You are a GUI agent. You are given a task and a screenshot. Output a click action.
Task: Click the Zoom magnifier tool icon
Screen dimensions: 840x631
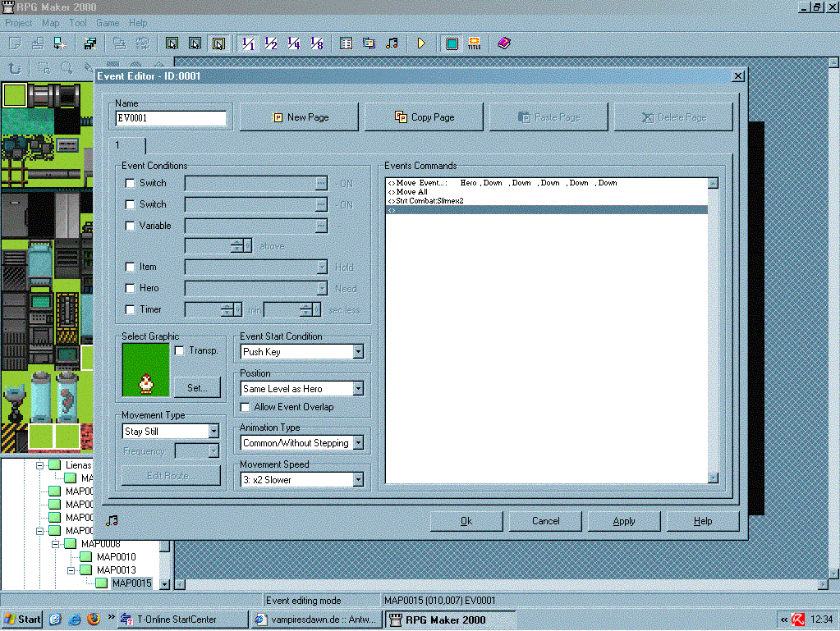(67, 68)
